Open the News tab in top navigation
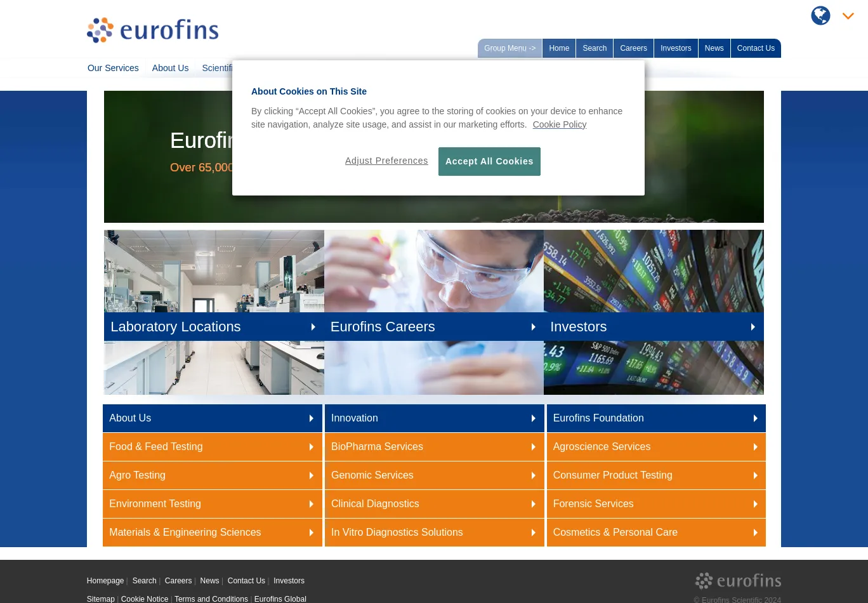The height and width of the screenshot is (603, 868). tap(714, 48)
